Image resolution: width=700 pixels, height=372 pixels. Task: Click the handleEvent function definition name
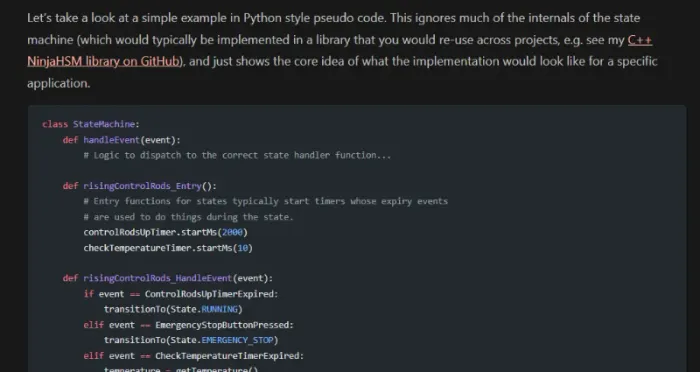coord(112,140)
